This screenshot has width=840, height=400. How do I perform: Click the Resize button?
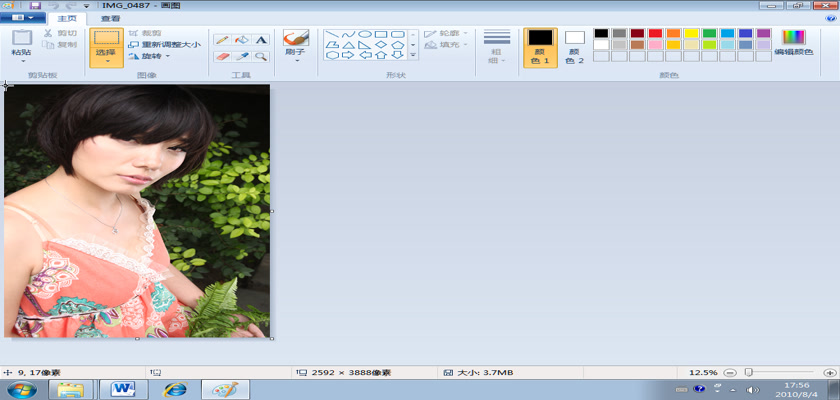[x=165, y=44]
